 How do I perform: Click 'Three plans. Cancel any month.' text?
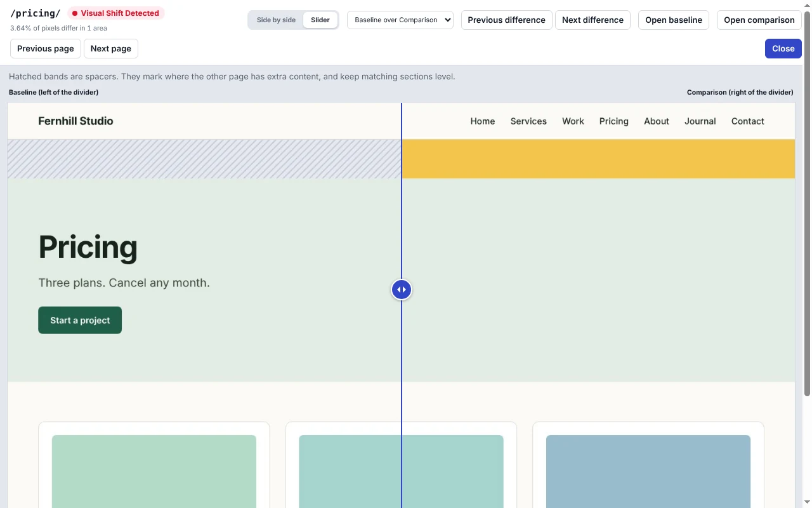pos(124,283)
